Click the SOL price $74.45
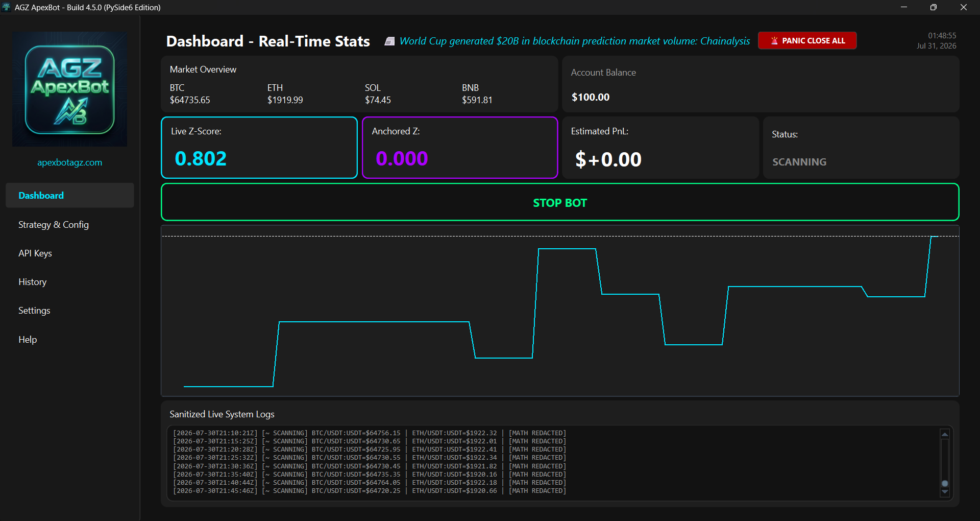 coord(378,100)
